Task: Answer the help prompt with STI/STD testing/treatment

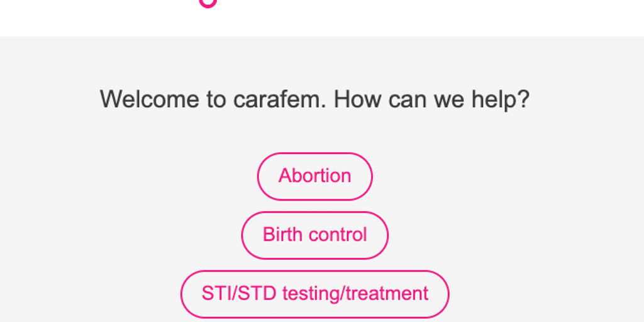Action: click(x=314, y=294)
